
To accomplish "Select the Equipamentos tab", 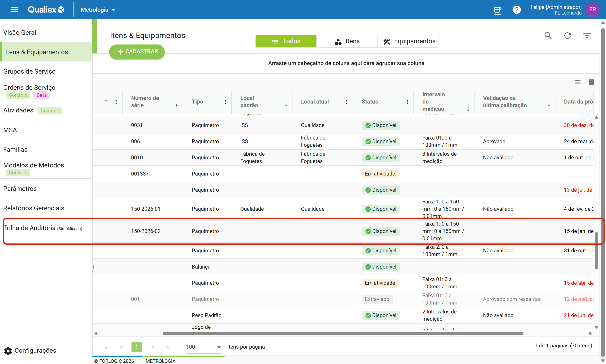I will (x=408, y=41).
